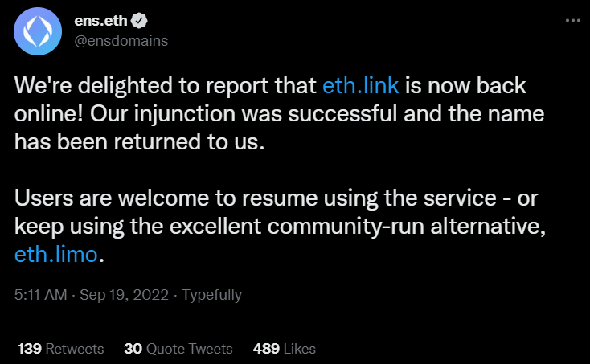Click the number 489 beside Likes
The image size is (590, 364).
coord(266,349)
